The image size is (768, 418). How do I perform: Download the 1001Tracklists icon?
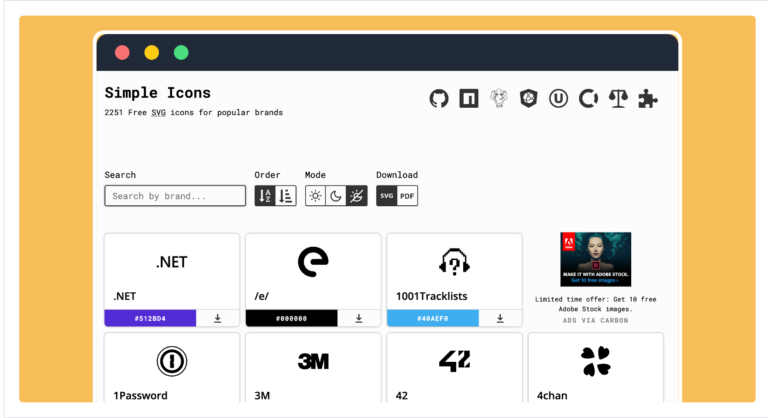500,319
